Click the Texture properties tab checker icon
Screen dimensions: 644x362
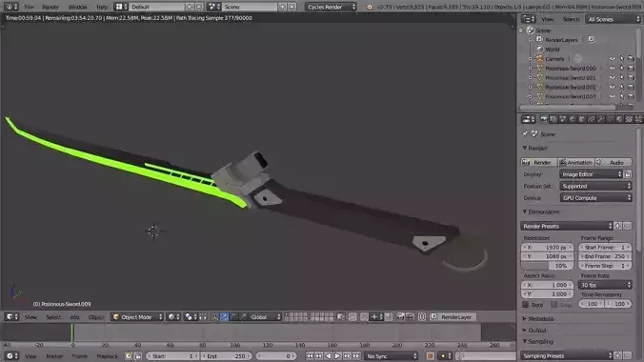click(x=629, y=119)
